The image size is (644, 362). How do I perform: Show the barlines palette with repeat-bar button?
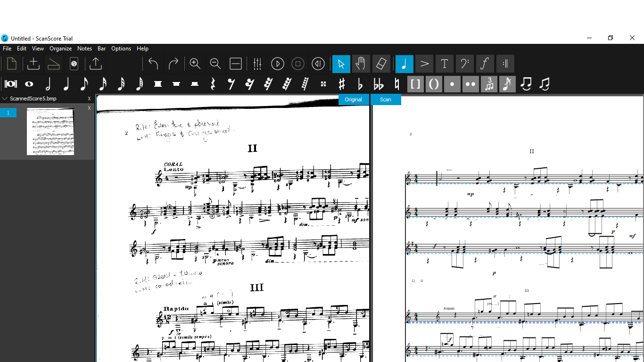coord(505,64)
